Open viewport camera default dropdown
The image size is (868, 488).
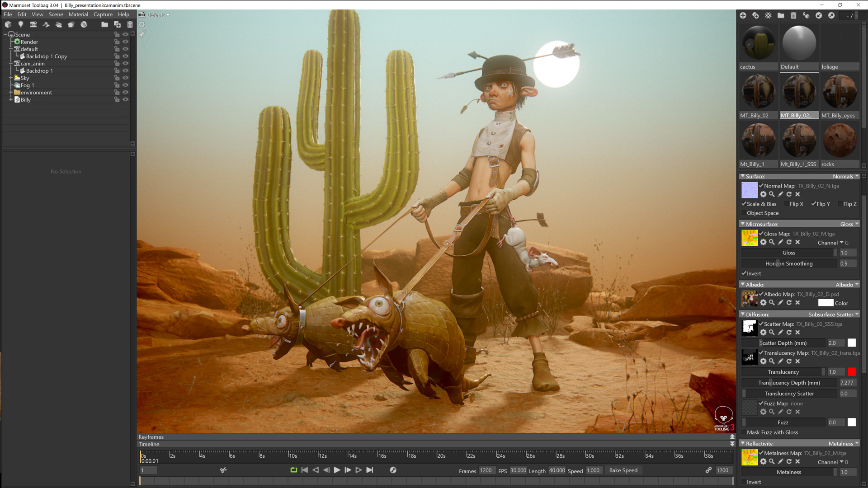[158, 15]
